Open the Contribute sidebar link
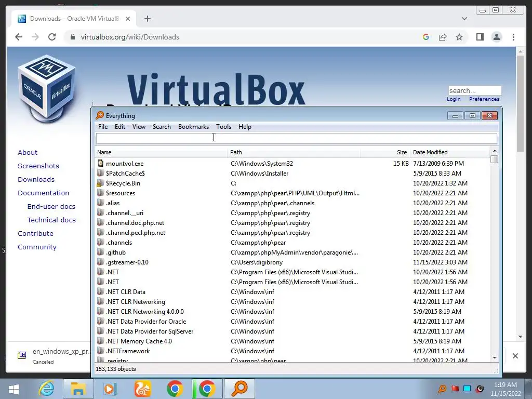This screenshot has height=399, width=532. click(x=36, y=234)
